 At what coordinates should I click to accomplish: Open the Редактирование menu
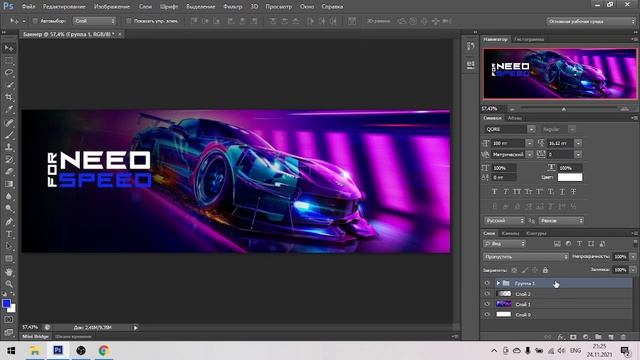[x=64, y=7]
